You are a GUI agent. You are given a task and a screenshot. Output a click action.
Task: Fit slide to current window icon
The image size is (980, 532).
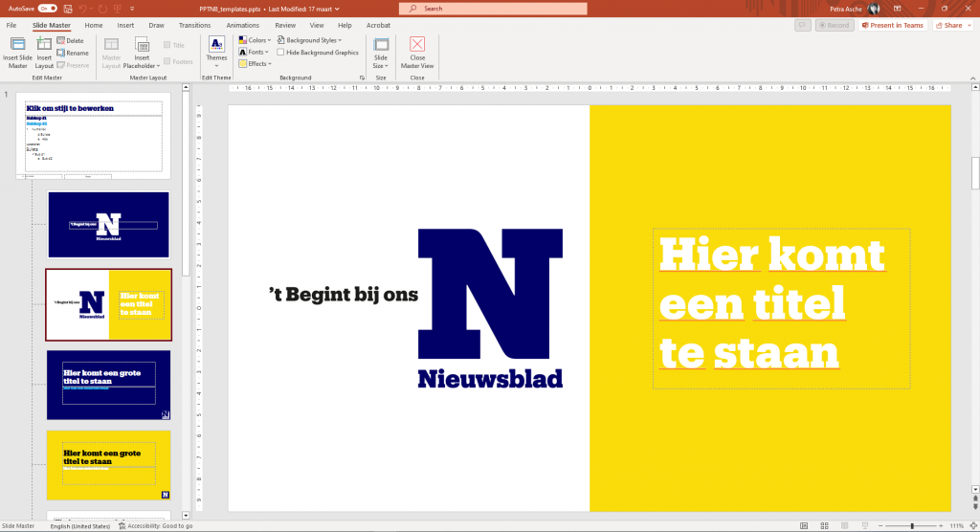click(973, 526)
